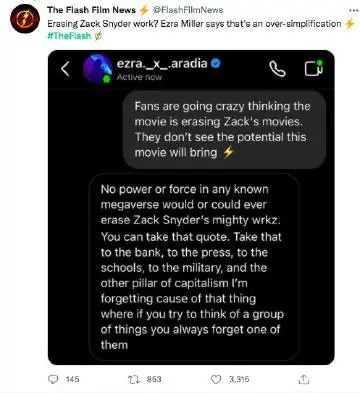Select the sent message about Zack's movies
The width and height of the screenshot is (360, 393).
(225, 129)
